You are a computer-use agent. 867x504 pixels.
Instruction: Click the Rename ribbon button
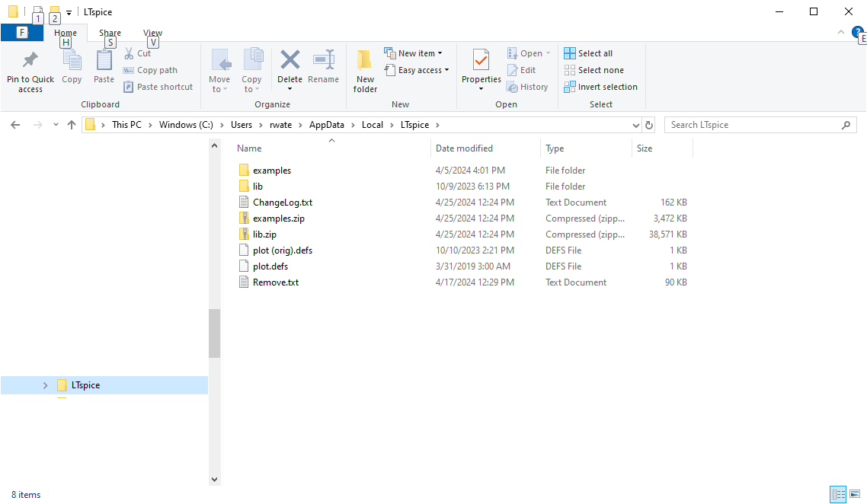(324, 67)
